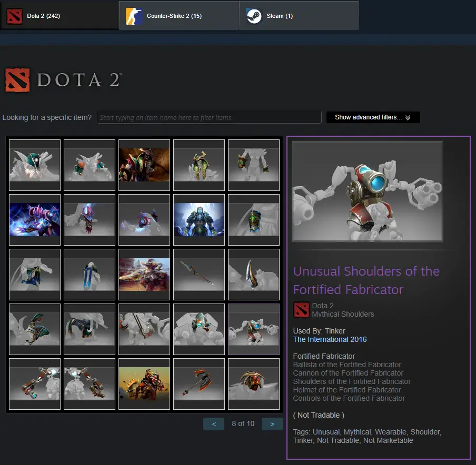Select the blue lightning armored hero bundle
This screenshot has height=465, width=476.
(199, 219)
